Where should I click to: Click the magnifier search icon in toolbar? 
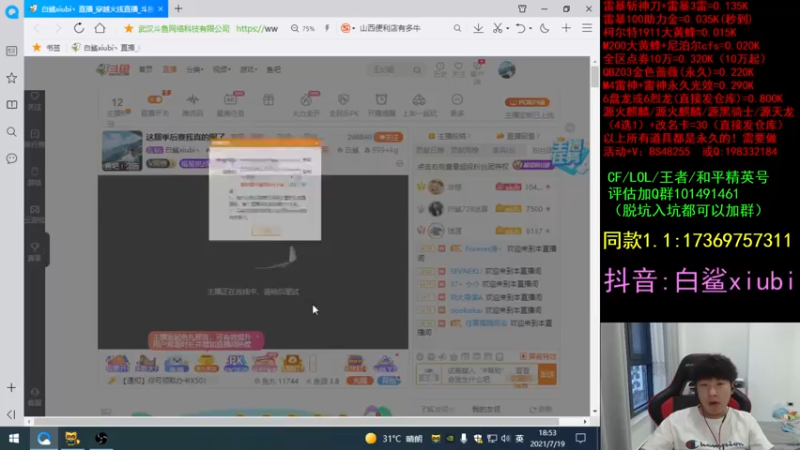457,29
